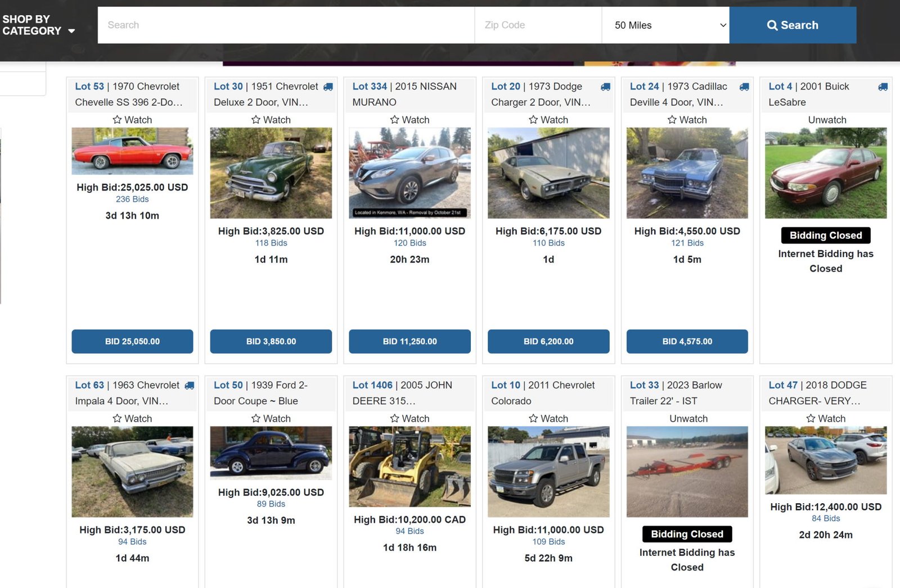
Task: Click the shipping truck icon on Lot 24
Action: coord(744,87)
